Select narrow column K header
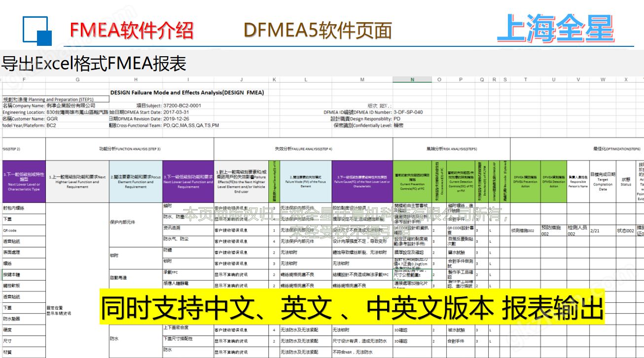The height and width of the screenshot is (358, 644). (274, 79)
